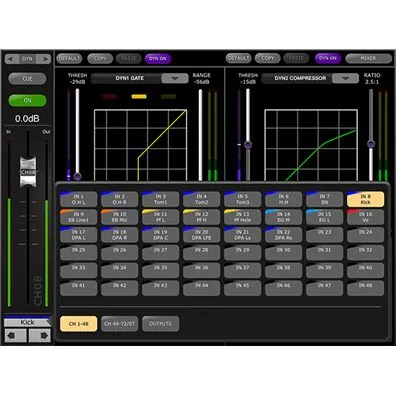Select unnamed channel IN 41
The height and width of the screenshot is (396, 396).
coord(79,288)
